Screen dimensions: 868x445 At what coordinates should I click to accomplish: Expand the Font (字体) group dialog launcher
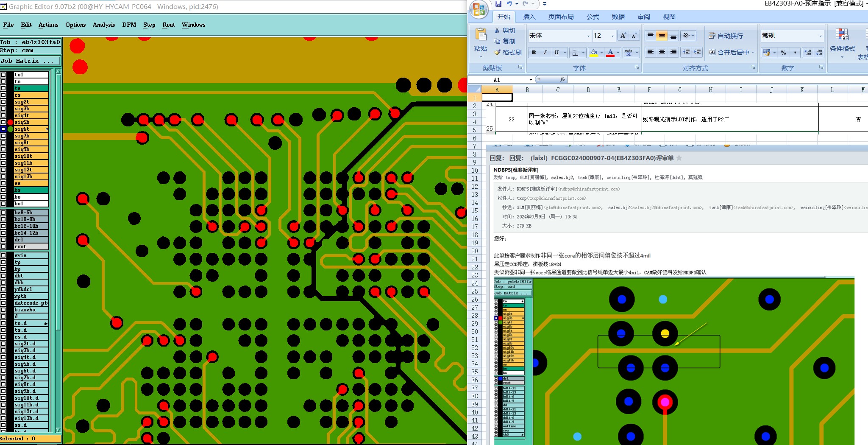click(637, 67)
